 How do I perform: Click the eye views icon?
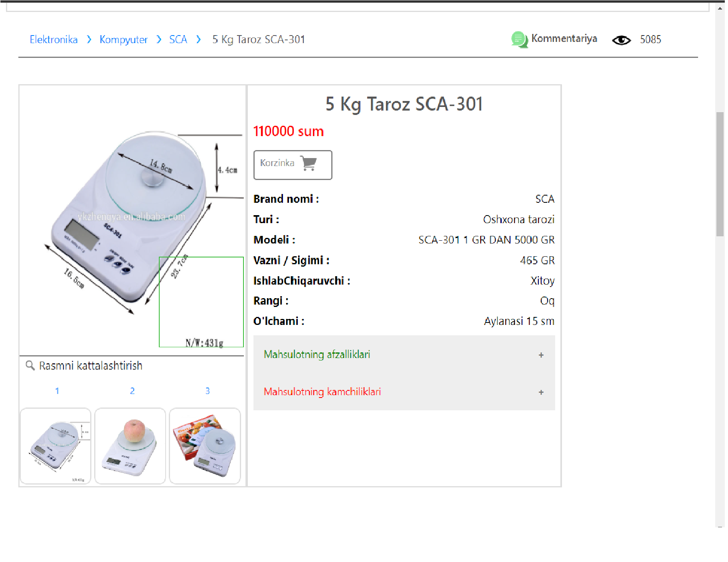(621, 40)
